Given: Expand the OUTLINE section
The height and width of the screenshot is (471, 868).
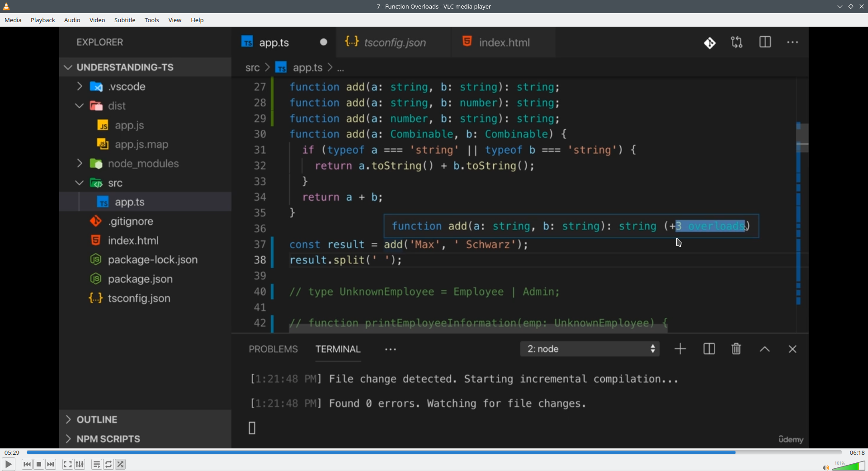Looking at the screenshot, I should (146, 420).
